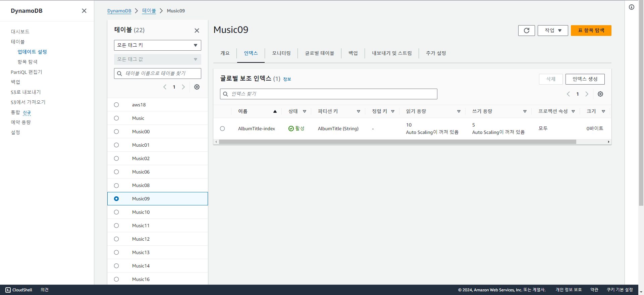Sort by the 프로젝션 속성 column arrow

click(573, 111)
